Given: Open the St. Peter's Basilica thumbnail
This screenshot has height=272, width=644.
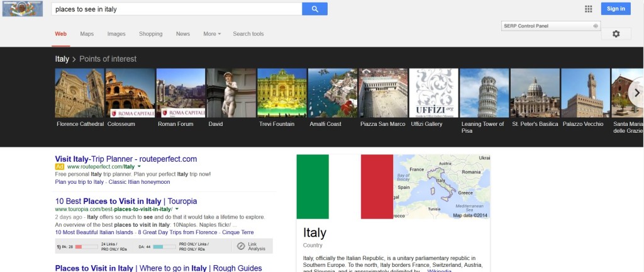Looking at the screenshot, I should [535, 93].
